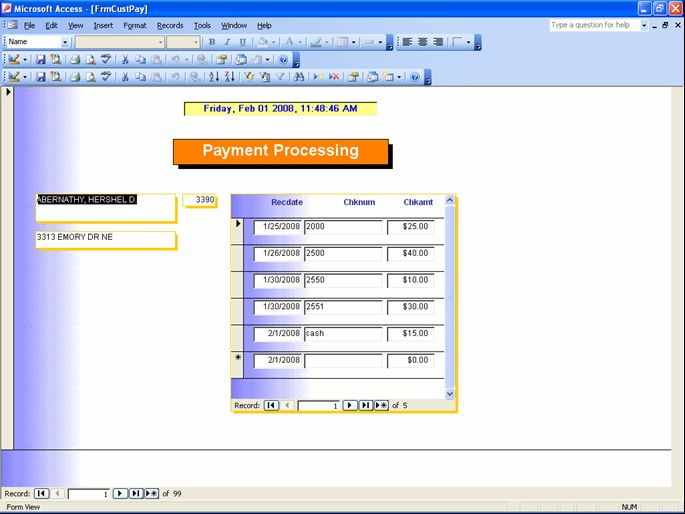Click Delete Record toolbar icon
This screenshot has height=514, width=685.
pos(334,77)
